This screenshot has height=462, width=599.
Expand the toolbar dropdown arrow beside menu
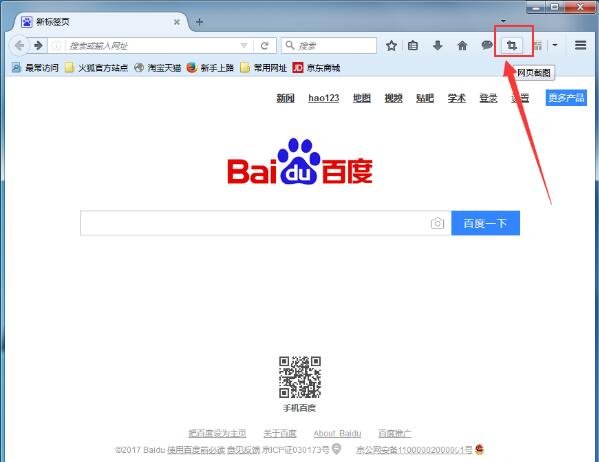(555, 45)
